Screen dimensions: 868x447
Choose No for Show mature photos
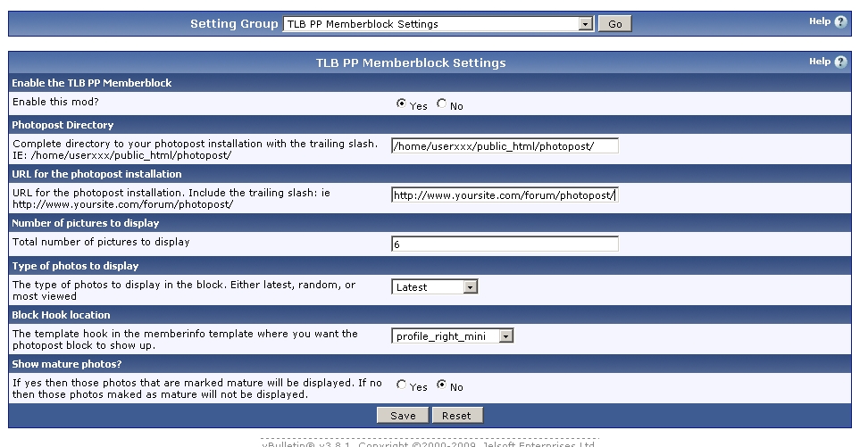click(441, 385)
